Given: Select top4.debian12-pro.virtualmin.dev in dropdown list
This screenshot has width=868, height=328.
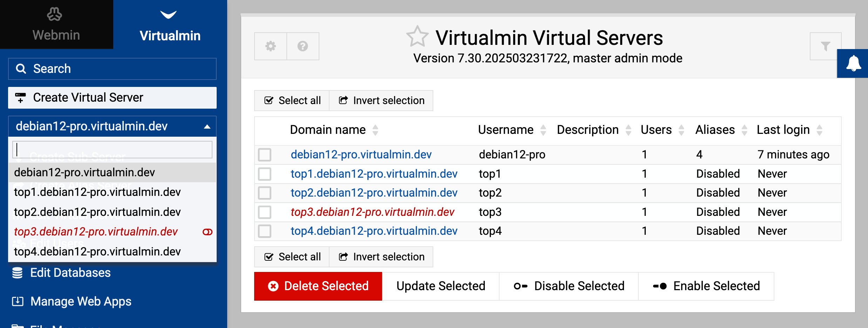Looking at the screenshot, I should pos(112,252).
